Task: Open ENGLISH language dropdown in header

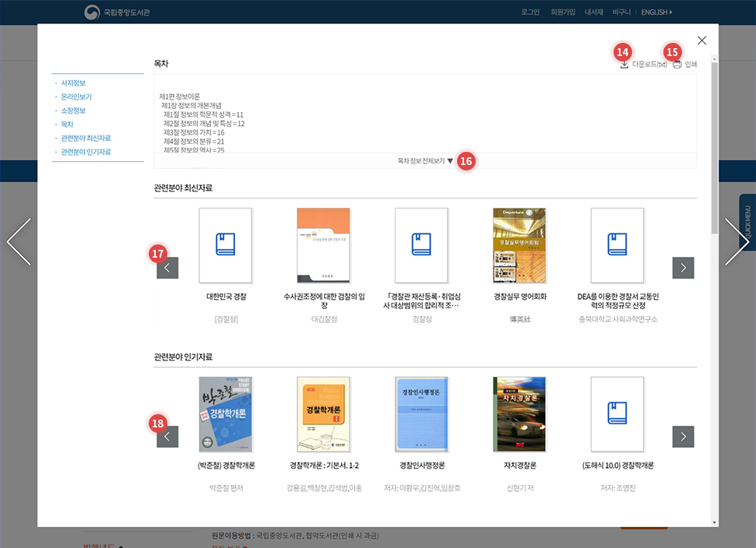Action: click(656, 12)
